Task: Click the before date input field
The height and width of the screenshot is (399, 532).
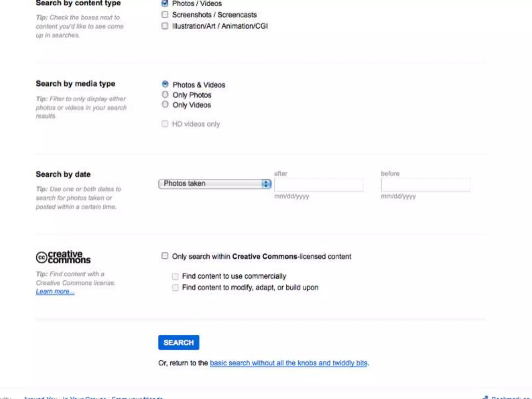Action: tap(425, 185)
